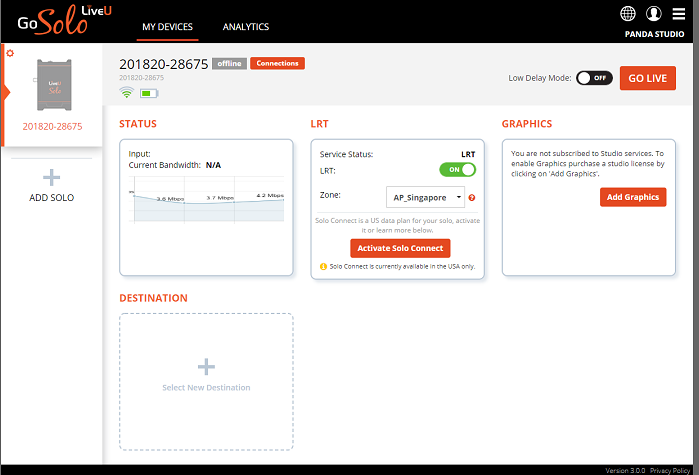Image resolution: width=699 pixels, height=475 pixels.
Task: Open the user profile icon
Action: pyautogui.click(x=654, y=13)
